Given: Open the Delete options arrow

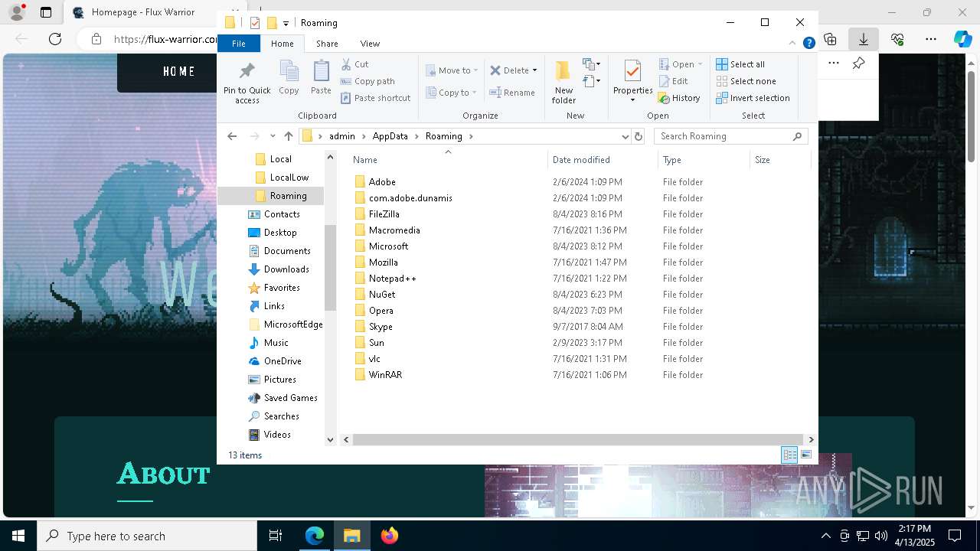Looking at the screenshot, I should (x=534, y=70).
